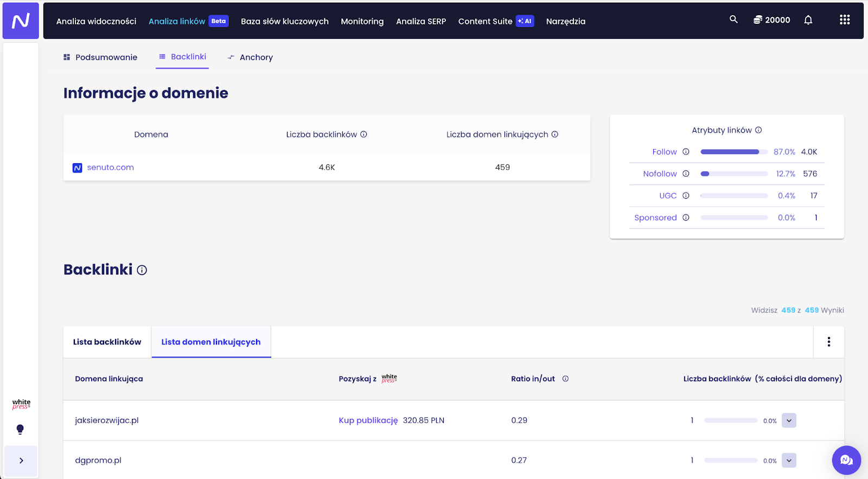
Task: Click the UGC attribute label
Action: pos(668,196)
